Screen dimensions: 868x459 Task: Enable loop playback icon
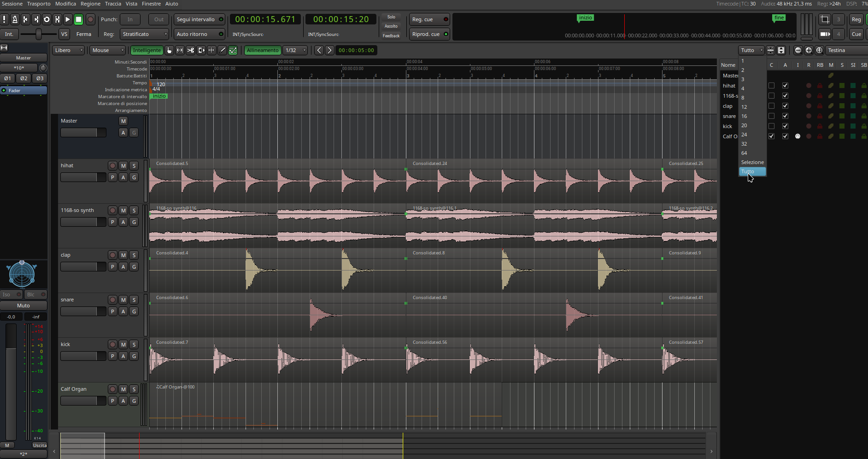point(47,19)
